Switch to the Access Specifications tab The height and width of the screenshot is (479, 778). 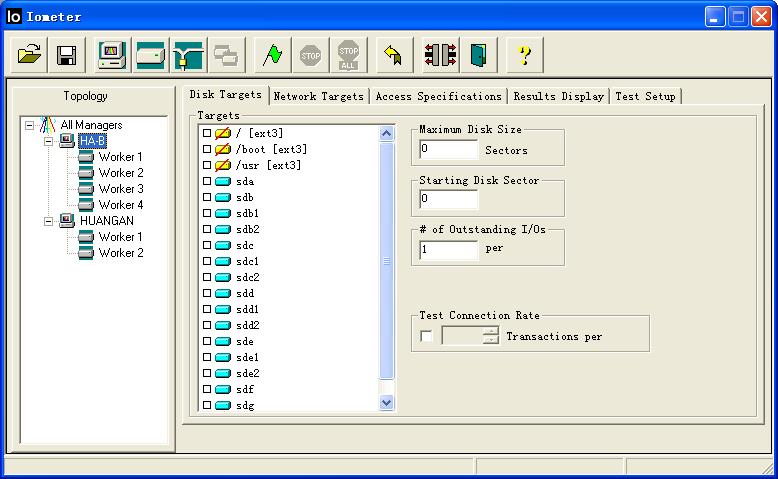click(x=439, y=96)
